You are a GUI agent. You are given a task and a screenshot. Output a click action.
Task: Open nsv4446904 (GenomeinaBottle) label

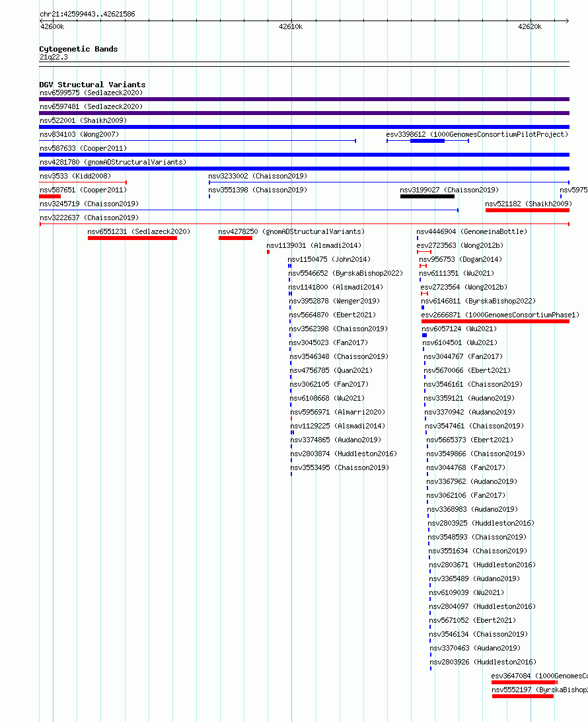tap(472, 231)
